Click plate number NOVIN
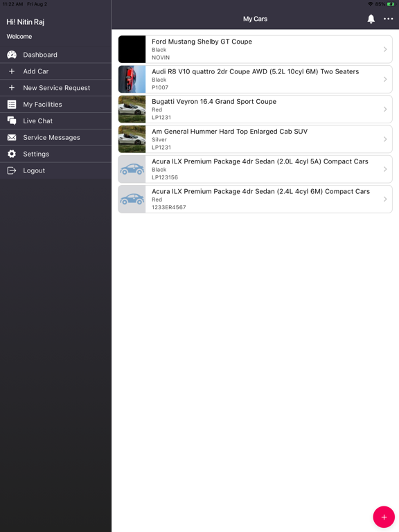 coord(161,57)
